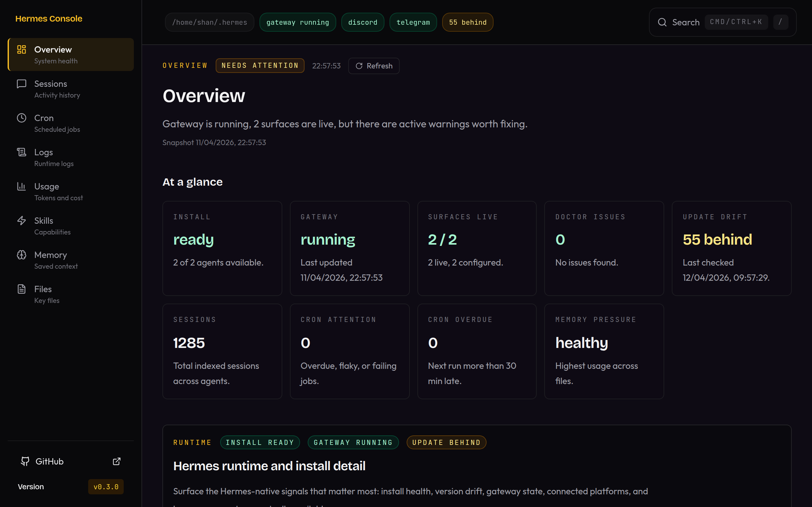The width and height of the screenshot is (812, 507).
Task: Select the Skills capabilities icon
Action: click(21, 220)
